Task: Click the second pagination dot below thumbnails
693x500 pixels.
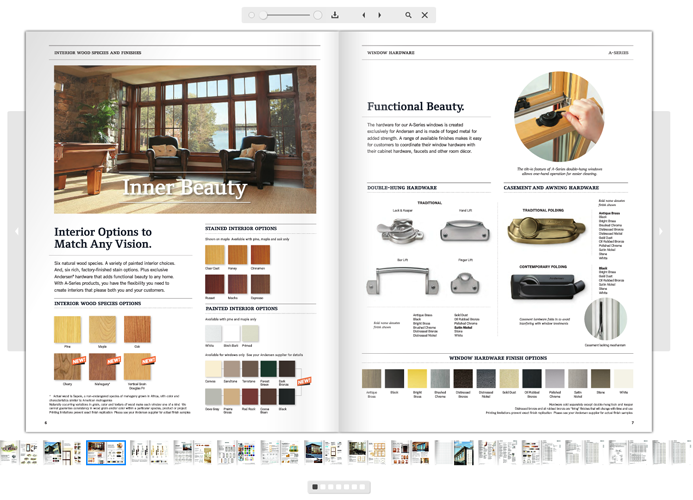Action: 323,487
